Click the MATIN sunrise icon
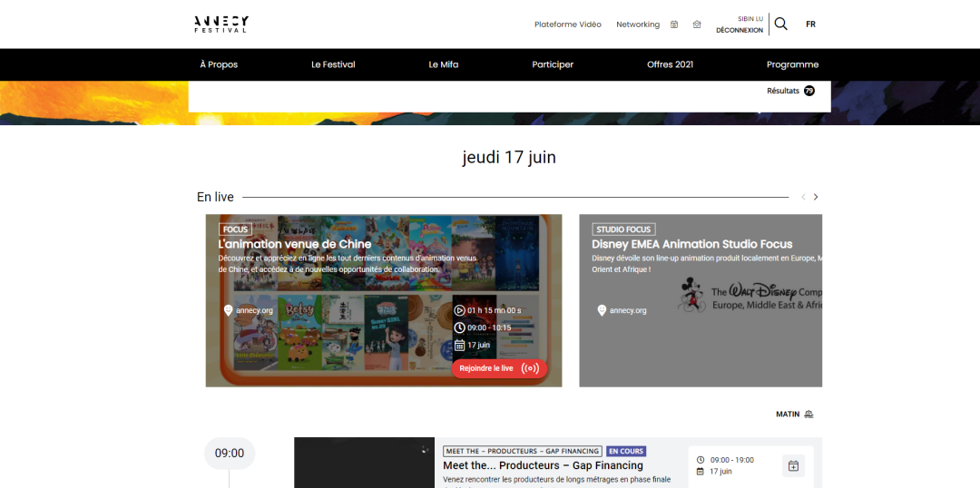Screen dimensions: 980x488 pyautogui.click(x=808, y=415)
